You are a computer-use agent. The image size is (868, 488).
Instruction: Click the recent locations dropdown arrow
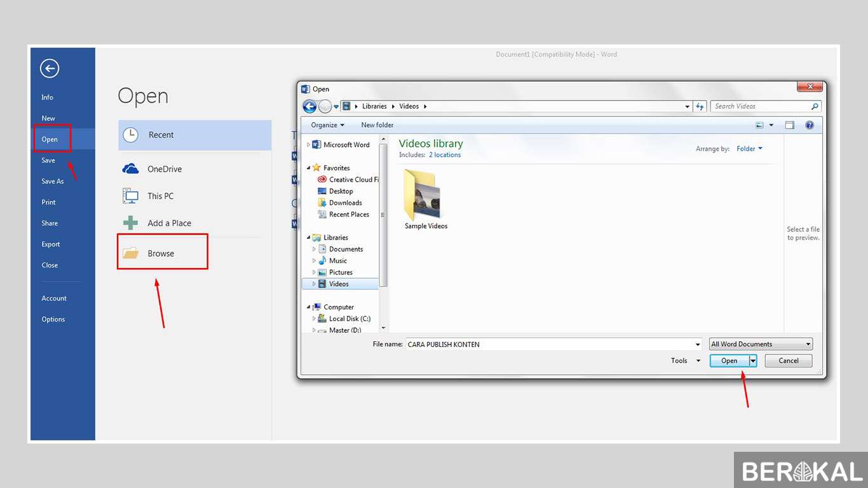click(336, 107)
